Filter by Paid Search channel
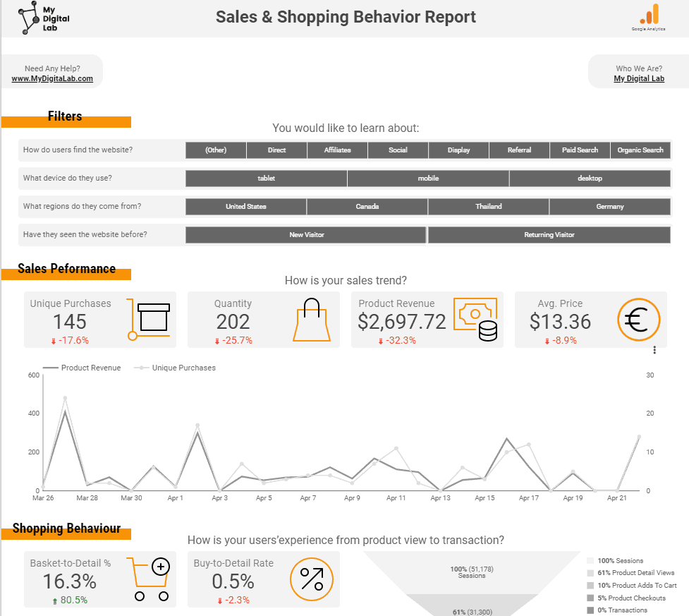 tap(580, 150)
